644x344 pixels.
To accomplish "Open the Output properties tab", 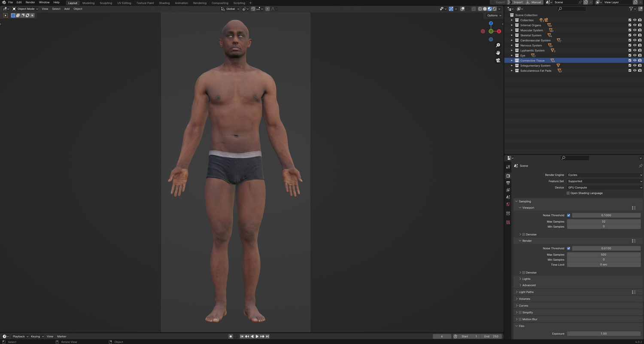I will point(508,183).
